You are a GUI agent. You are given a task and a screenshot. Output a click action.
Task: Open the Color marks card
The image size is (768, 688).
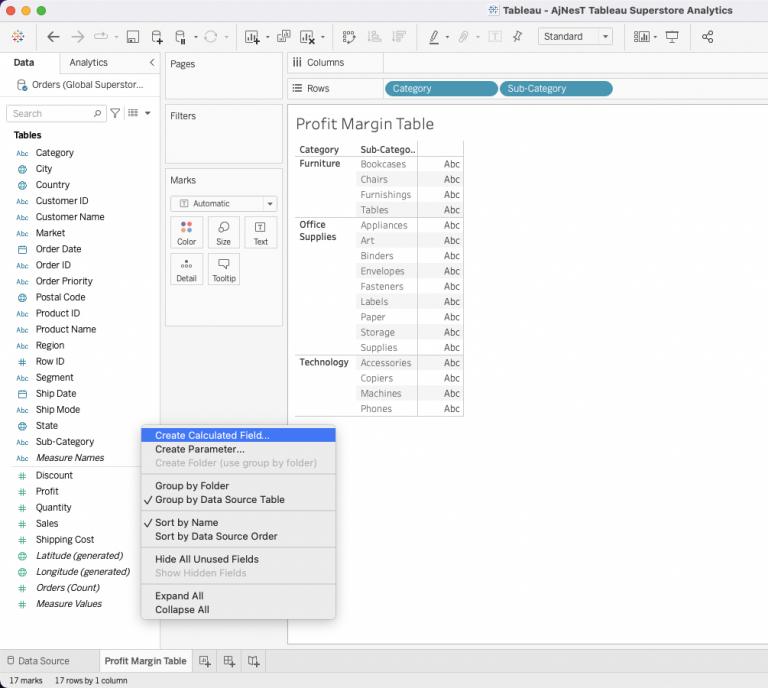click(187, 232)
